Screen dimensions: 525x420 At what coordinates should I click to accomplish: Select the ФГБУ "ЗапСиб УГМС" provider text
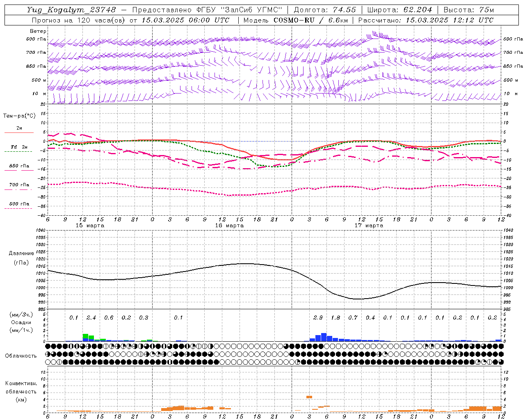pyautogui.click(x=240, y=10)
